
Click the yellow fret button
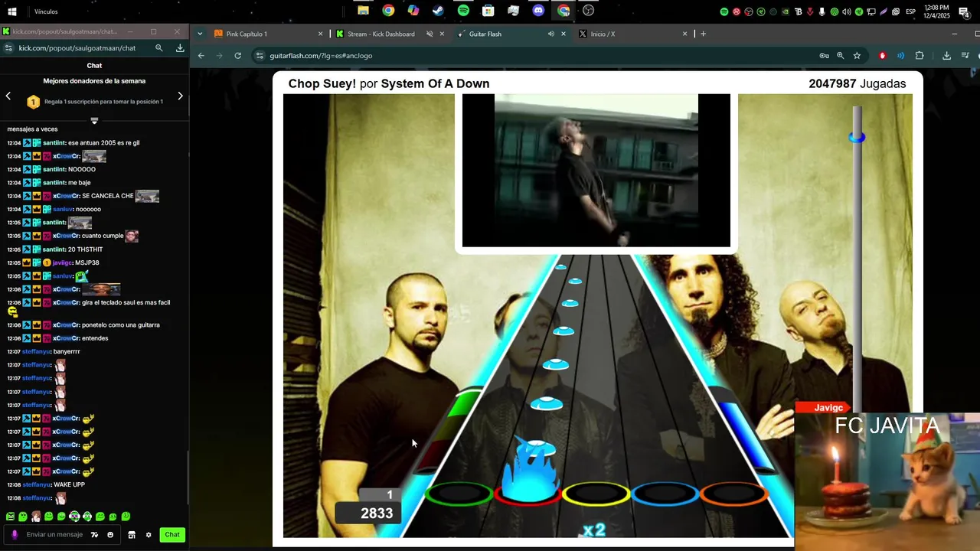coord(596,494)
